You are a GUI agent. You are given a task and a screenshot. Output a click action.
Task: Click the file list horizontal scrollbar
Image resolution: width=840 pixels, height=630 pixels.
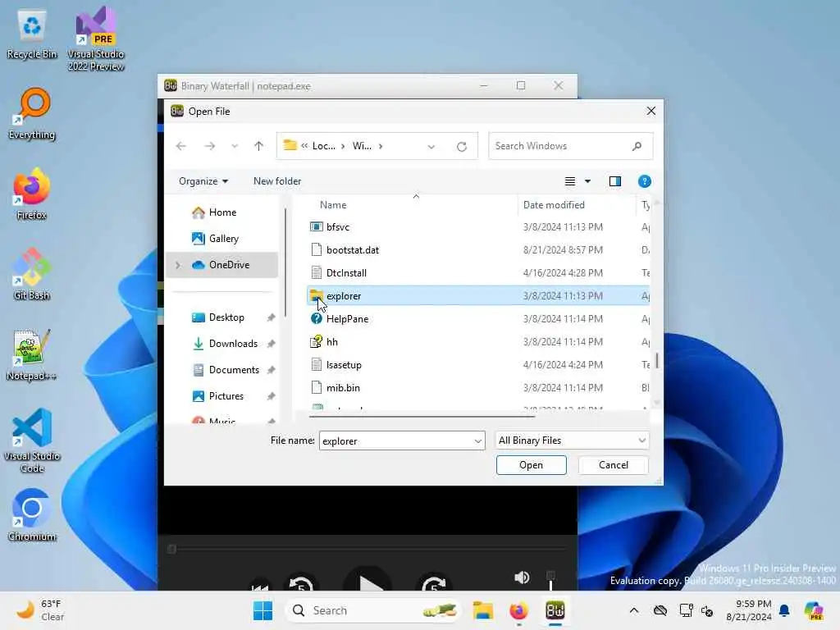click(422, 415)
